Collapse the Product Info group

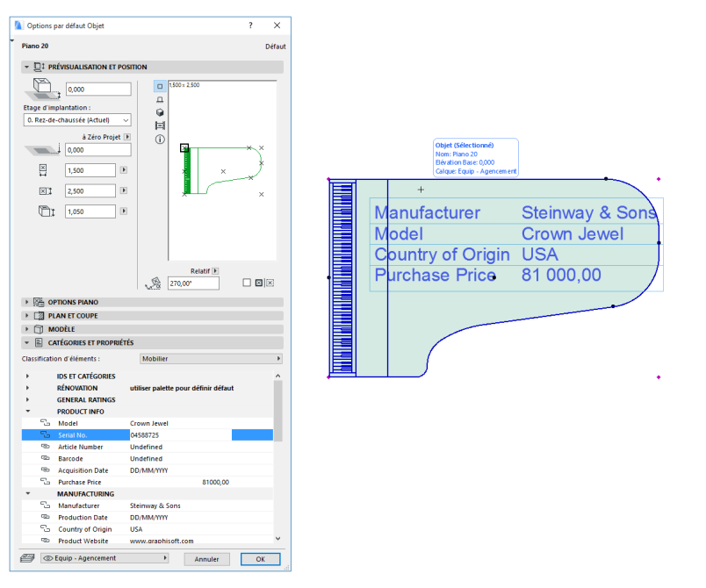tap(28, 412)
